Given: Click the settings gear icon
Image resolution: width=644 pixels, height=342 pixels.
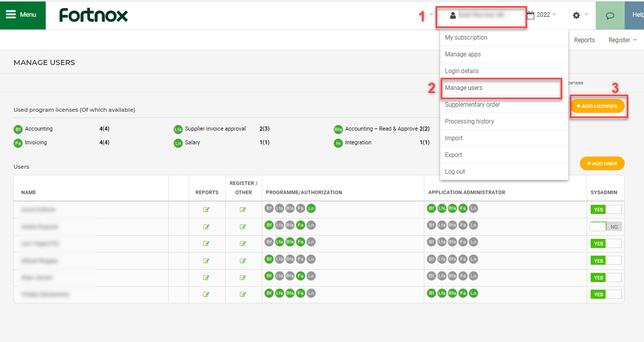Looking at the screenshot, I should [x=576, y=15].
